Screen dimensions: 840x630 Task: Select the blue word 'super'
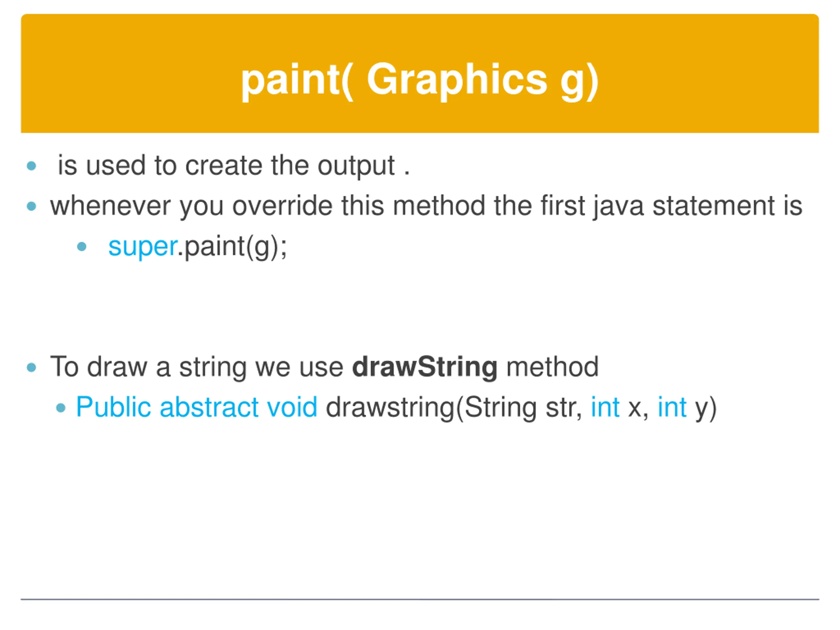tap(143, 247)
